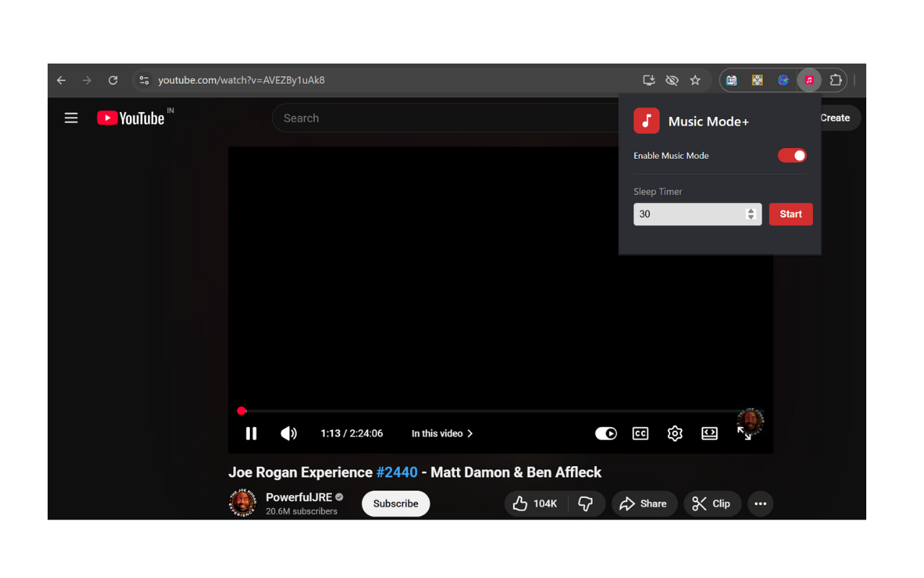Toggle autoplay on the video player
The height and width of the screenshot is (578, 924).
pyautogui.click(x=606, y=433)
